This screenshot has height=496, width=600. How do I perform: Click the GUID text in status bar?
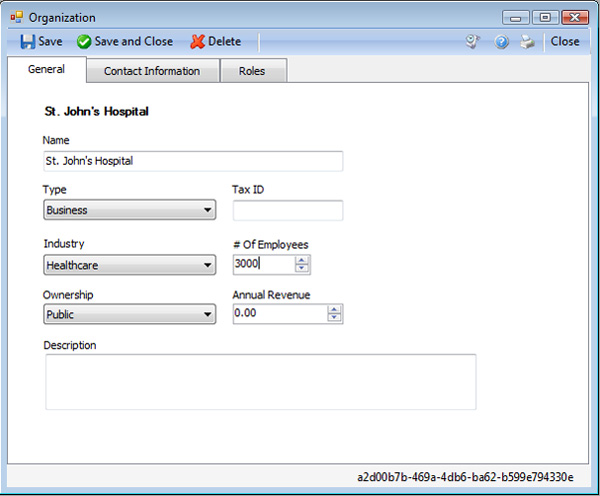tap(465, 477)
